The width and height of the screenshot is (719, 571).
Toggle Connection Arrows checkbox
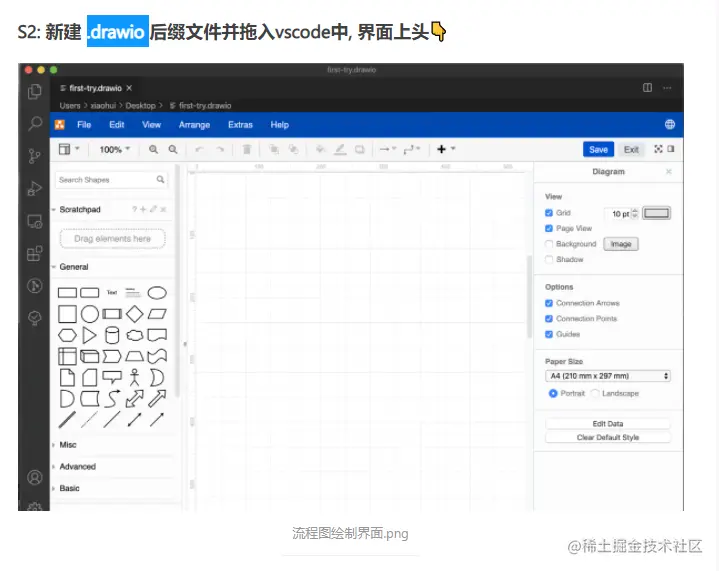(549, 303)
